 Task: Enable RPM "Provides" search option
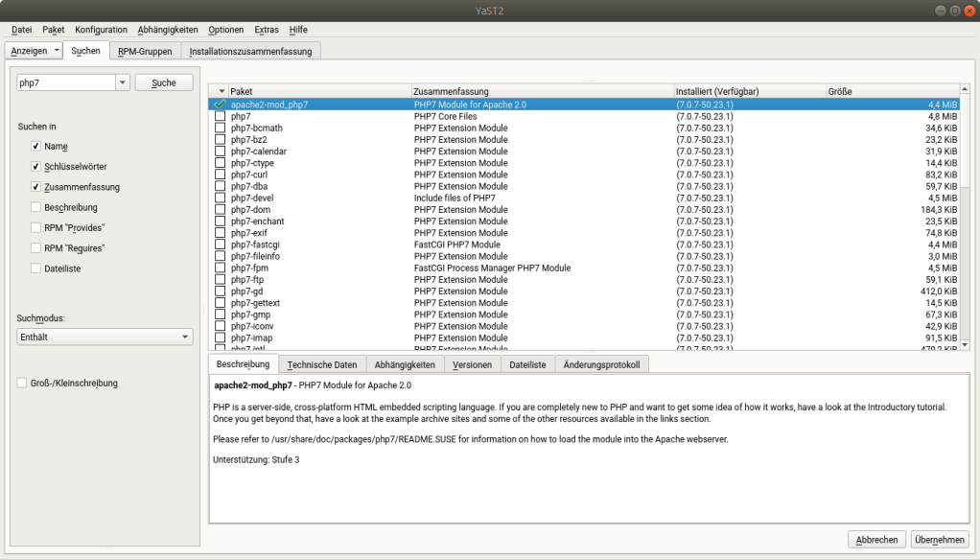(35, 227)
